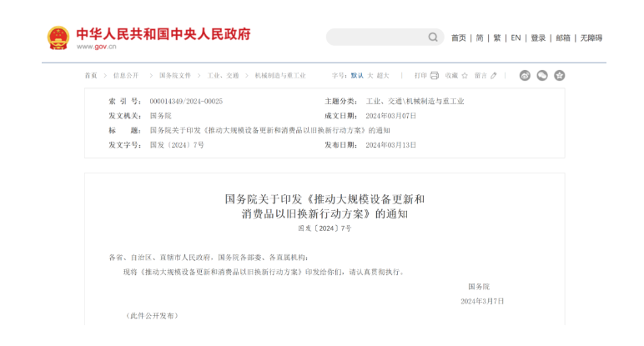The height and width of the screenshot is (346, 644).
Task: Click inside the search input field
Action: [x=375, y=38]
